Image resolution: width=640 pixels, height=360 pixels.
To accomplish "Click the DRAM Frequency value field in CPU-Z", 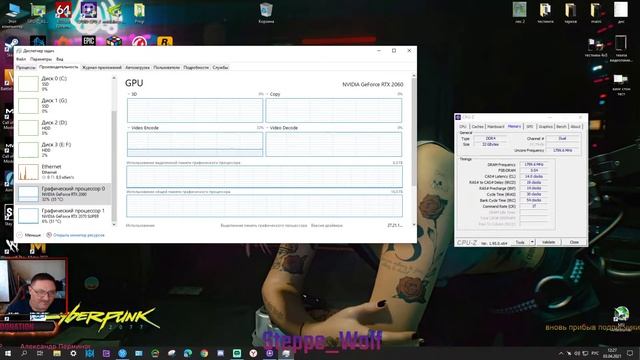I will [534, 164].
